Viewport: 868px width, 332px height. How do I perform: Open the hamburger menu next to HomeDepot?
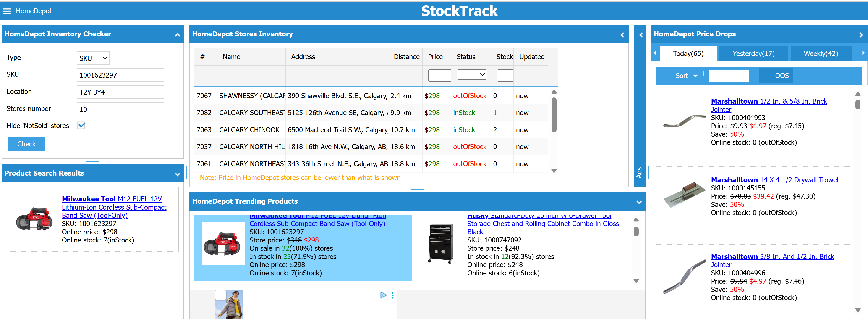click(x=7, y=11)
